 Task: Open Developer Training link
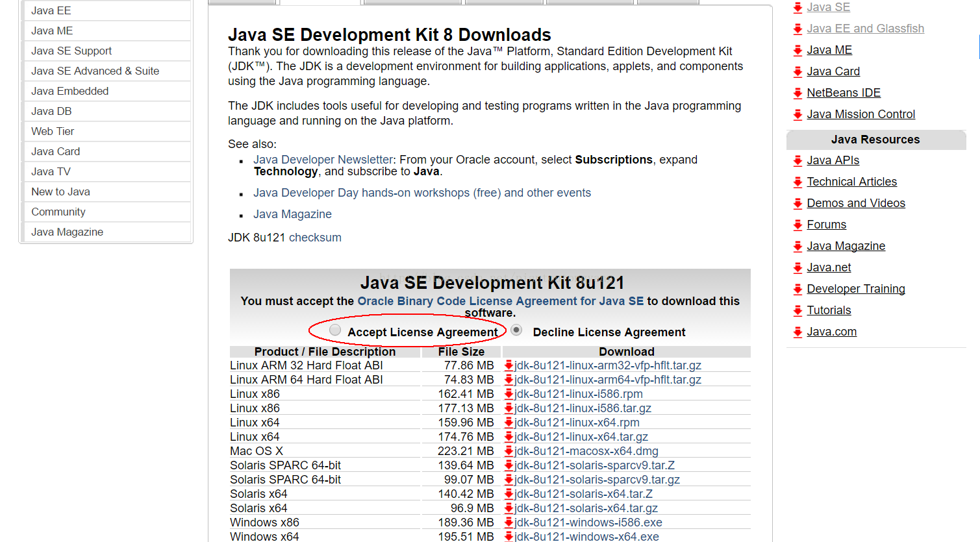pos(856,289)
